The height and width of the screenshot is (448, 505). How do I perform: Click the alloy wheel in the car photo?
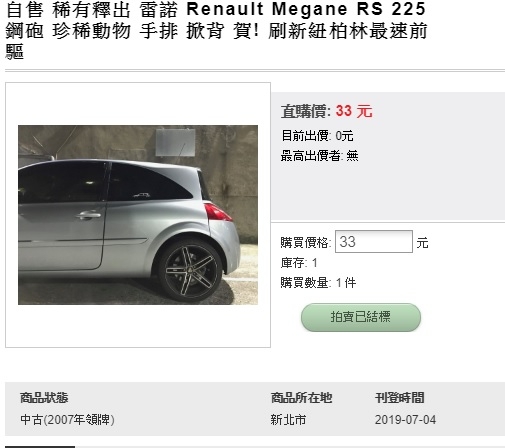[190, 270]
